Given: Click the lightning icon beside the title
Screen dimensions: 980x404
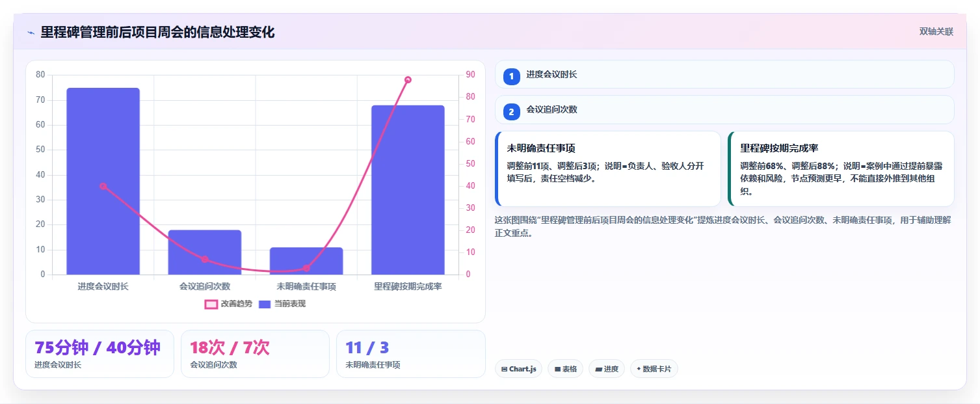Looking at the screenshot, I should [31, 33].
